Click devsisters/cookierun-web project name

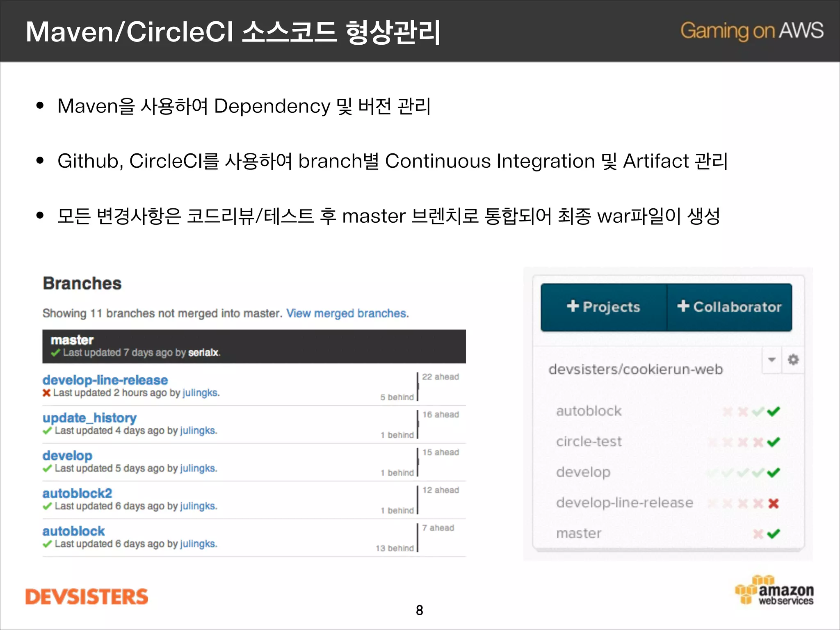coord(636,369)
